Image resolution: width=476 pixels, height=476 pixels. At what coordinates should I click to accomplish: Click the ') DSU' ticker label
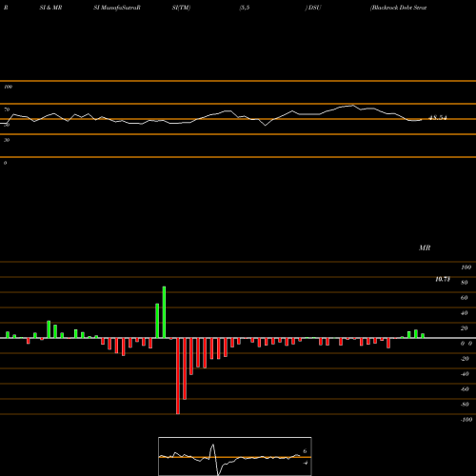[x=313, y=8]
